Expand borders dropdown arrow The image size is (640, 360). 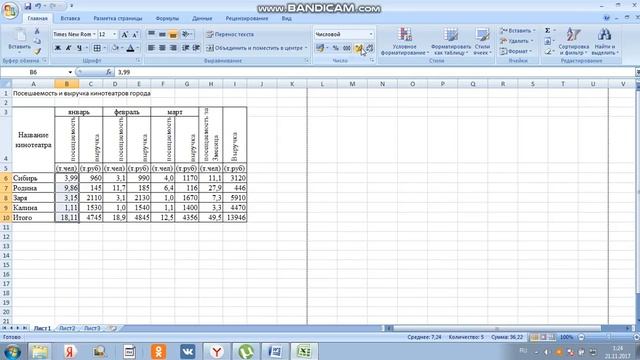[104, 48]
